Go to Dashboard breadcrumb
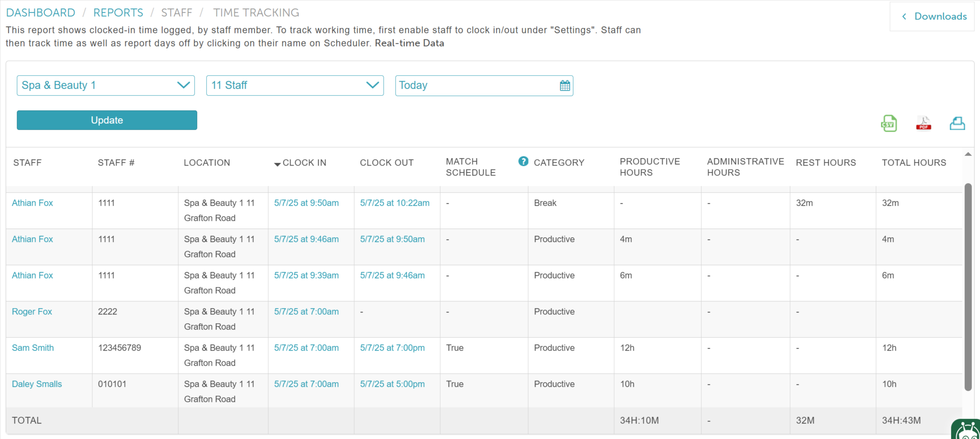The height and width of the screenshot is (439, 980). point(41,13)
